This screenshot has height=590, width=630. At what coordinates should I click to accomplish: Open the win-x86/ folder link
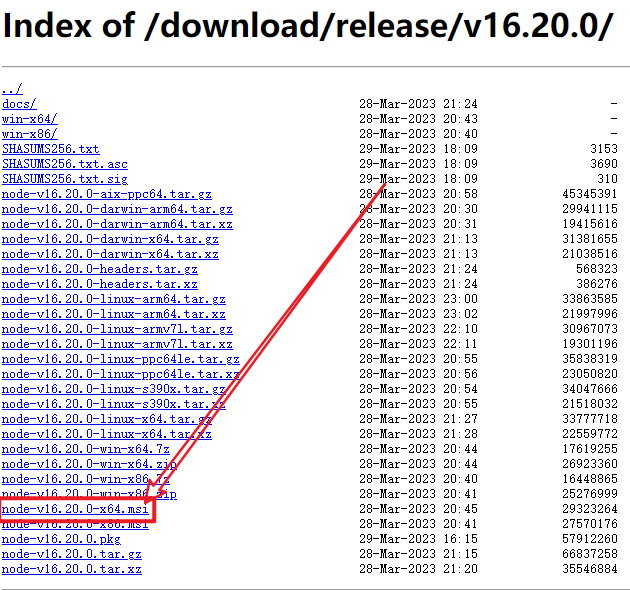point(29,134)
